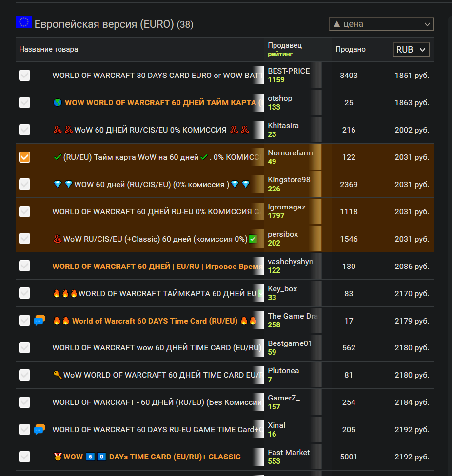Click seller name Plutonea
The image size is (452, 476).
283,371
